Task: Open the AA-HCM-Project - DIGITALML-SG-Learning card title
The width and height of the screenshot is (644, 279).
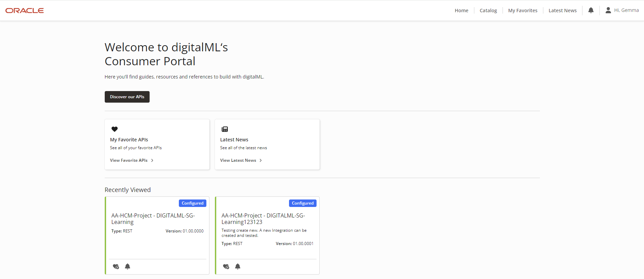Action: point(153,219)
